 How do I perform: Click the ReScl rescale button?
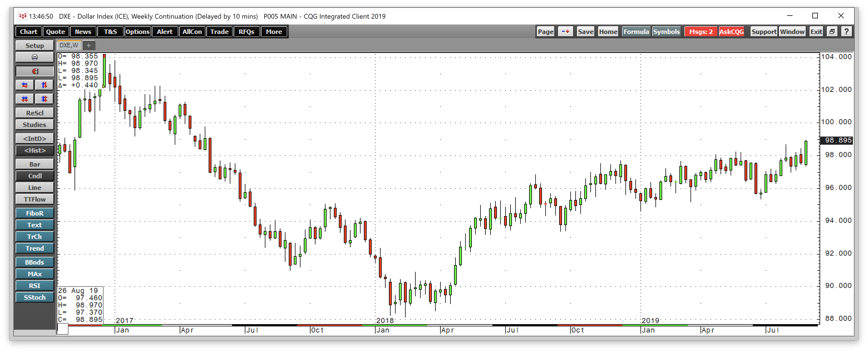coord(34,113)
